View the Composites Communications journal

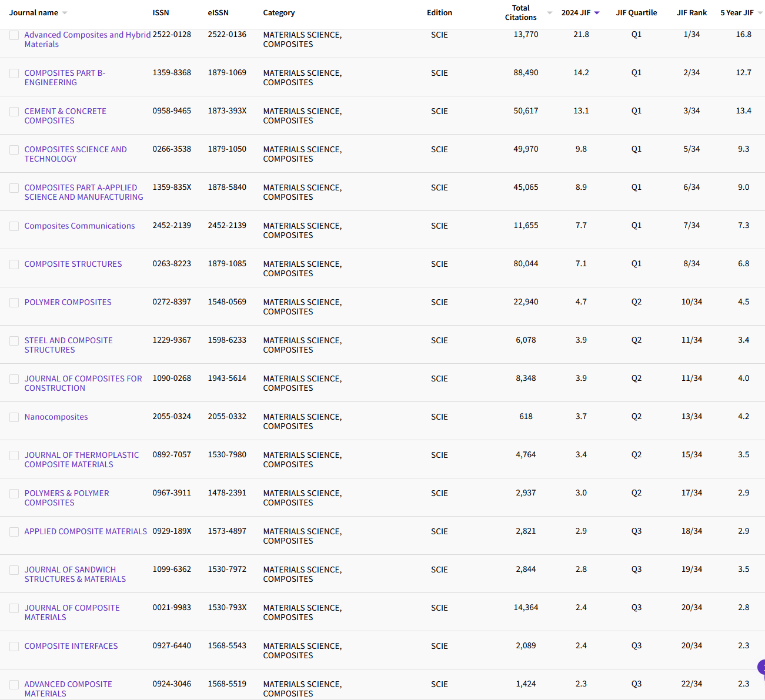[x=79, y=226]
